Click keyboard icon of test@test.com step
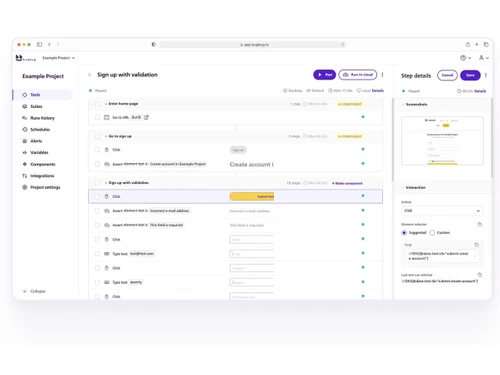The width and height of the screenshot is (500, 375). pos(107,254)
